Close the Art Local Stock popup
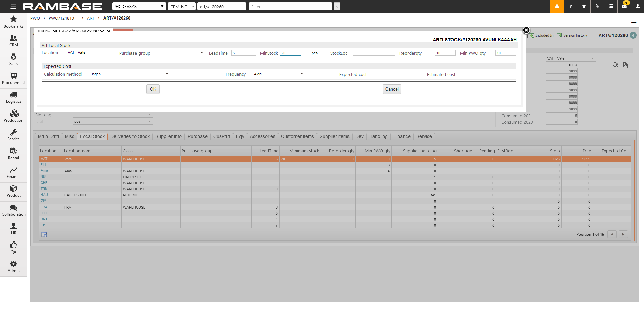Viewport: 644px width, 311px height. pyautogui.click(x=526, y=30)
